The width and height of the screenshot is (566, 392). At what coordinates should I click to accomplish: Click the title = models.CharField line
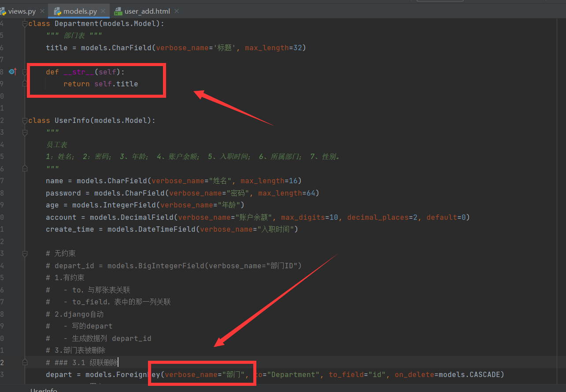176,48
